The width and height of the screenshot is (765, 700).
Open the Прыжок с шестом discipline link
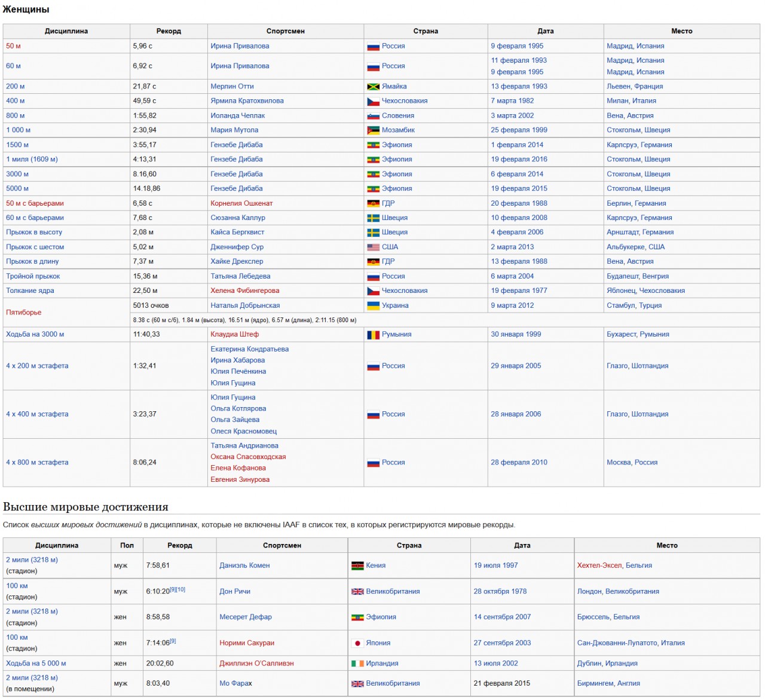pyautogui.click(x=35, y=247)
